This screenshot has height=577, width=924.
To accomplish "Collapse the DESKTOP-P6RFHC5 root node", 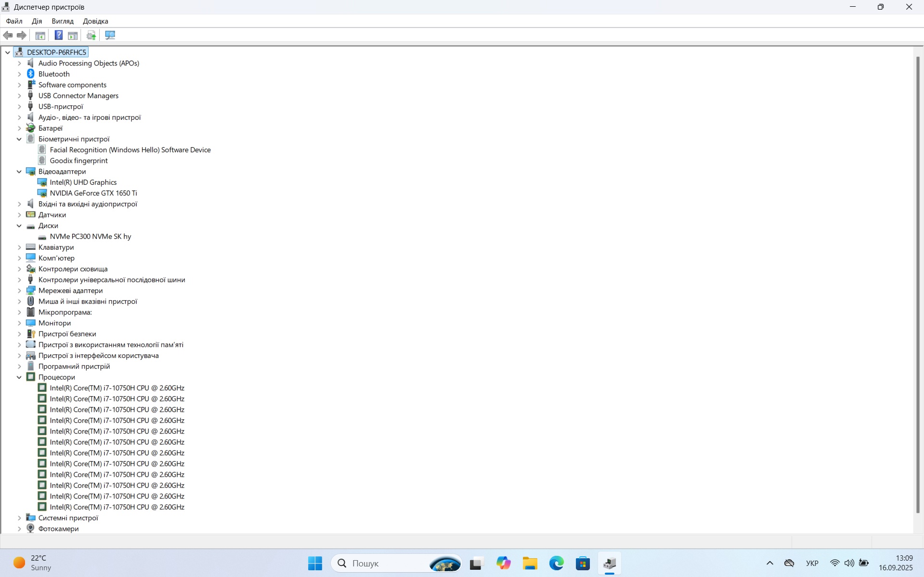I will [x=8, y=52].
